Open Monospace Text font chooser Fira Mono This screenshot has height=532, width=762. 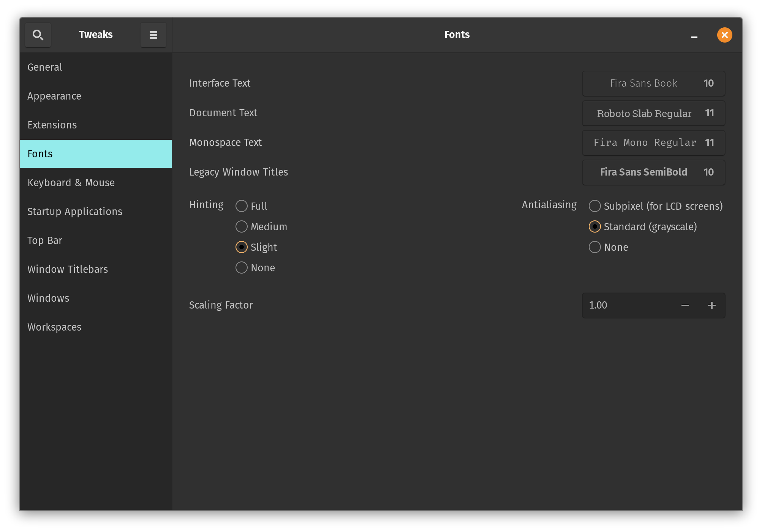[653, 142]
